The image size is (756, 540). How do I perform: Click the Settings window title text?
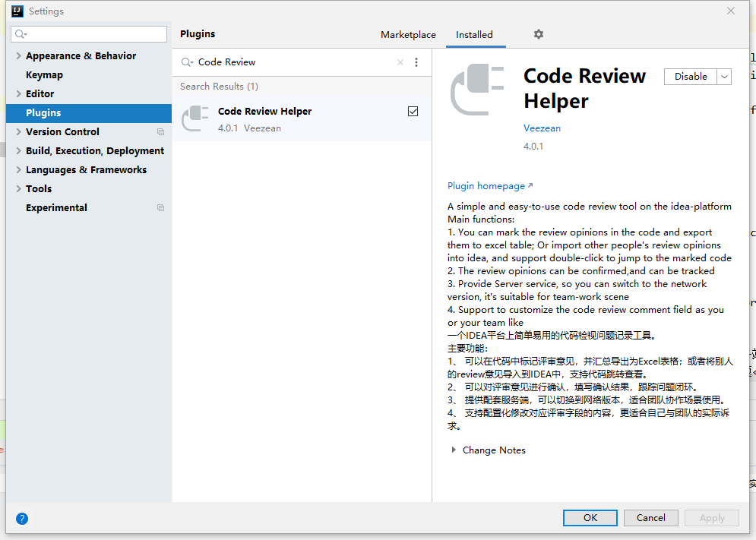(x=46, y=11)
